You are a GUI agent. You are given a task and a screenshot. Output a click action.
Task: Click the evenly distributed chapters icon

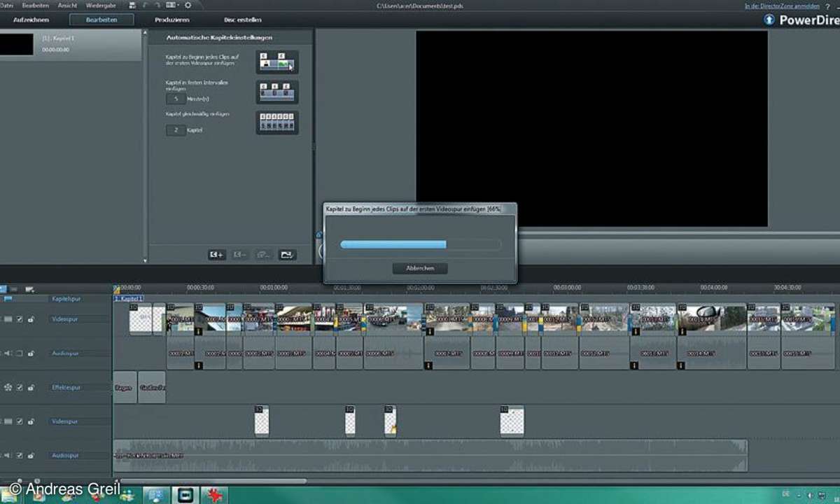pos(277,122)
